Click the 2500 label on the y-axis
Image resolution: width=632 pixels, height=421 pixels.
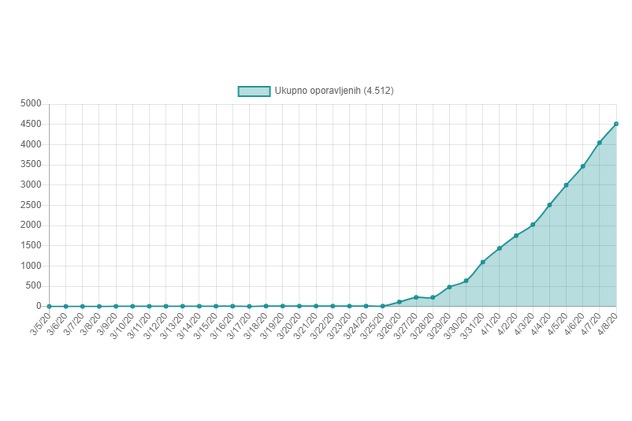(30, 205)
